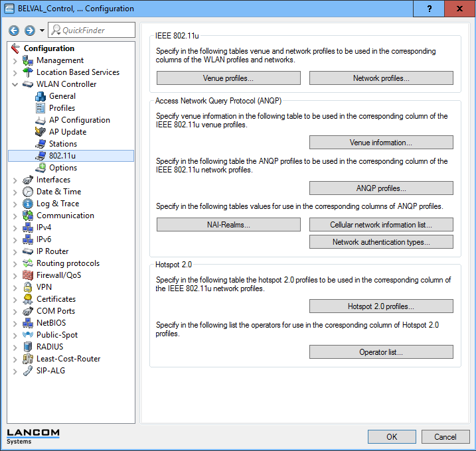Click the Communication icon
Image resolution: width=476 pixels, height=451 pixels.
tap(28, 216)
